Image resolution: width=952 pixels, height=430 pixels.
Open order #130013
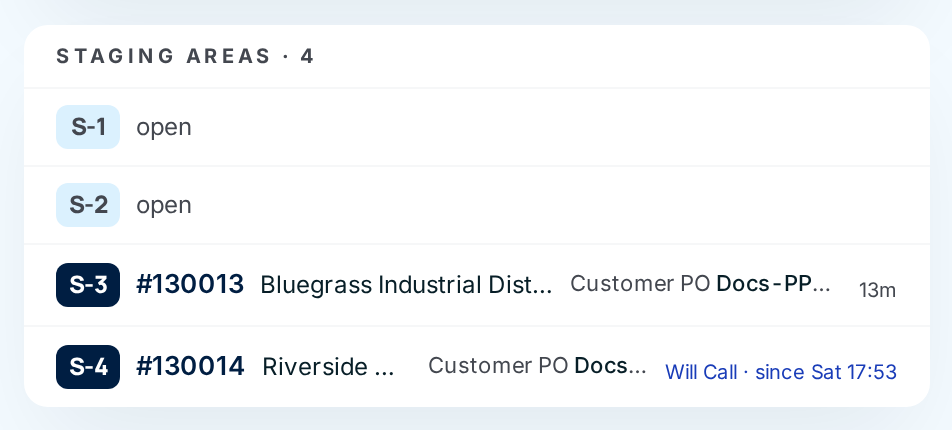(190, 284)
